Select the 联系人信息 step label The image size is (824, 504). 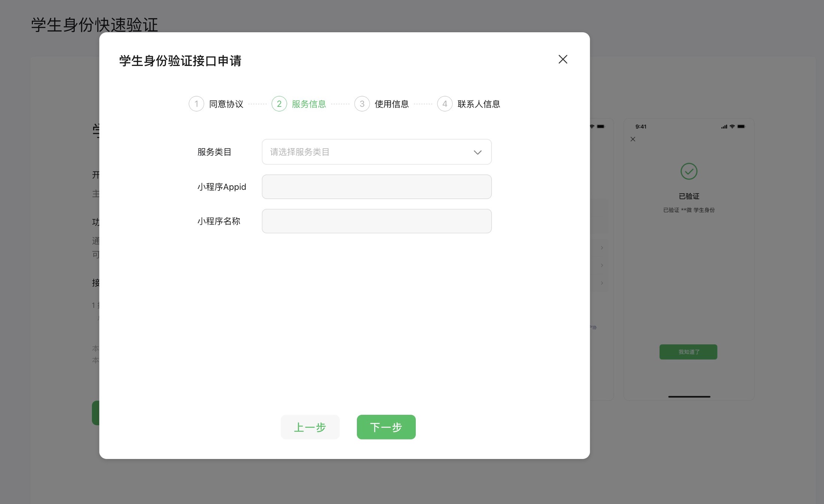point(479,104)
